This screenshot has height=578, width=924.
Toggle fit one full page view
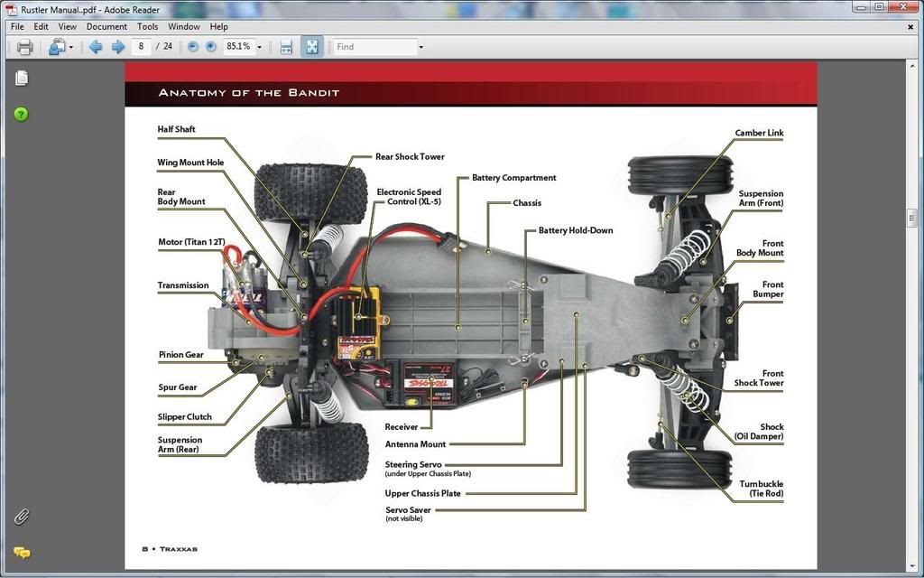312,47
